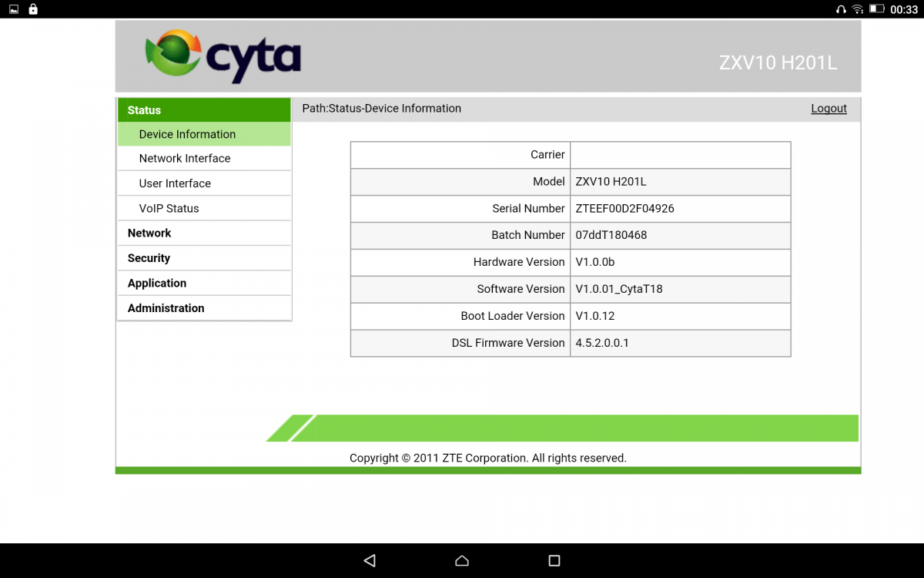Tap the cyta logo in header
Image resolution: width=924 pixels, height=578 pixels.
[x=223, y=55]
